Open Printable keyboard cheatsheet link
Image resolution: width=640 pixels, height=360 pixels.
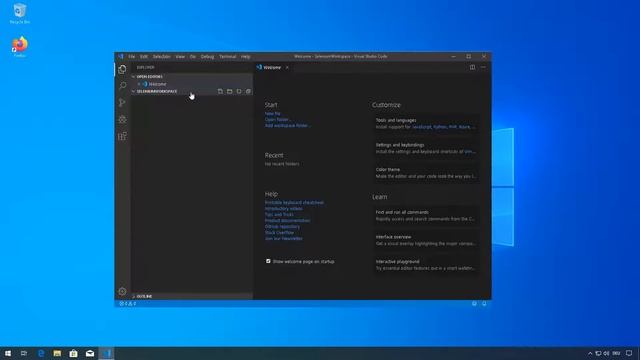tap(294, 202)
